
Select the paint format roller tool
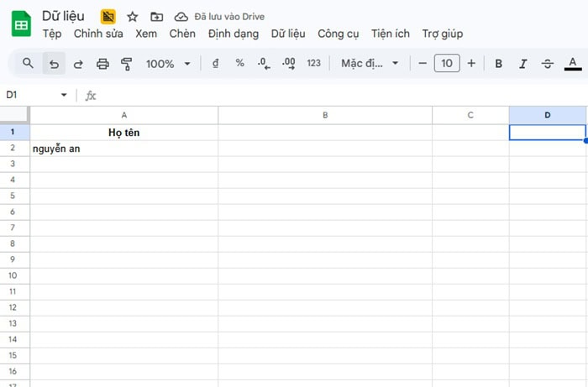click(127, 63)
